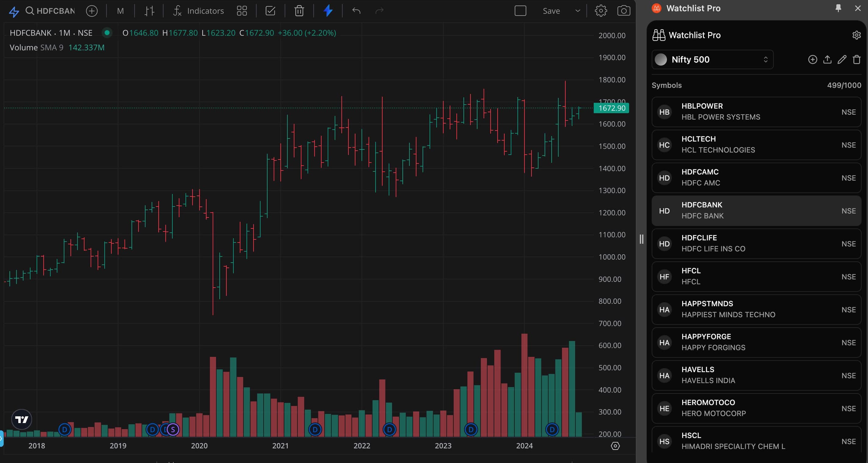This screenshot has width=868, height=463.
Task: Open the 2023 dividend D marker
Action: 471,429
